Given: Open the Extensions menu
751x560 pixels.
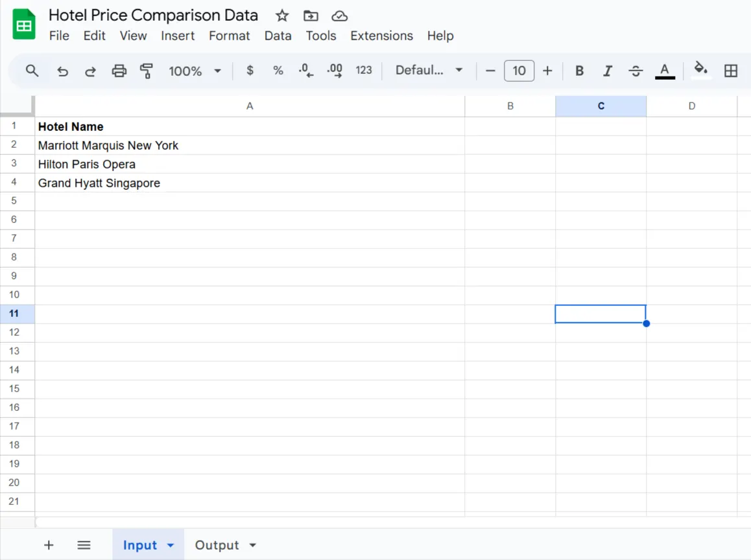Looking at the screenshot, I should [382, 36].
